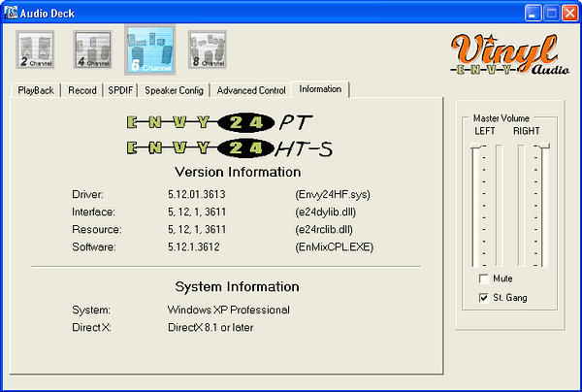This screenshot has width=582, height=392.
Task: Uncheck the St. Gang checkbox
Action: point(484,298)
